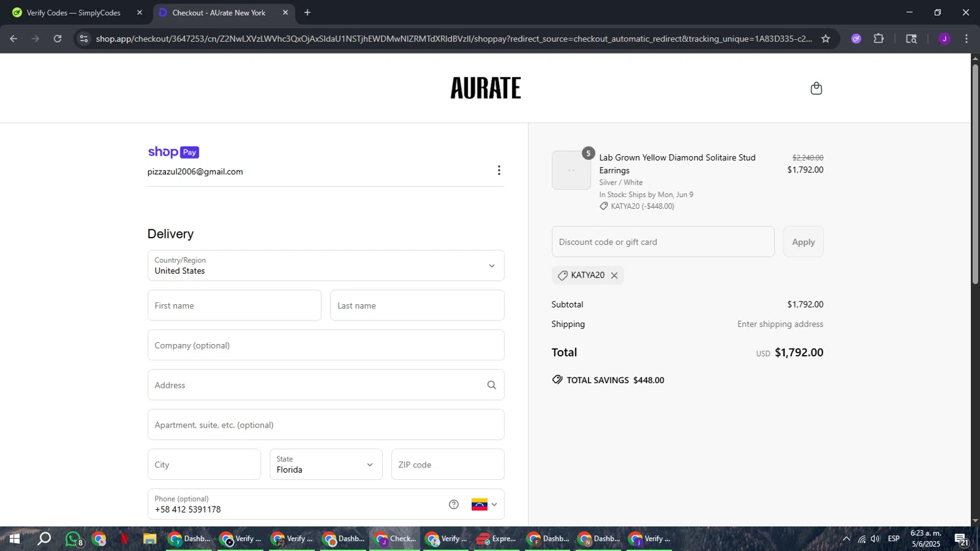
Task: Click the Apply discount button
Action: [x=804, y=242]
